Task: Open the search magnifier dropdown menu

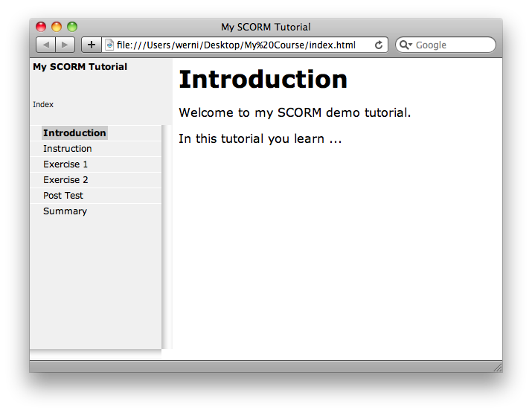Action: coord(406,45)
